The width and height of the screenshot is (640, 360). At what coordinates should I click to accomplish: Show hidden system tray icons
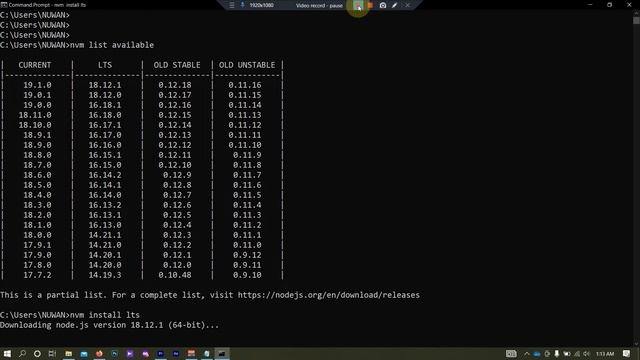(x=527, y=354)
